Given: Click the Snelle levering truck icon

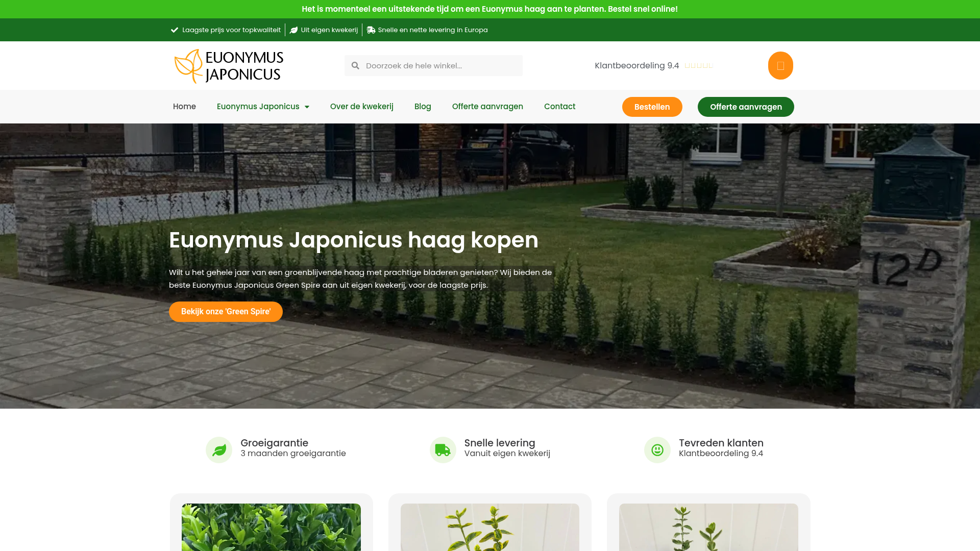Looking at the screenshot, I should tap(443, 450).
